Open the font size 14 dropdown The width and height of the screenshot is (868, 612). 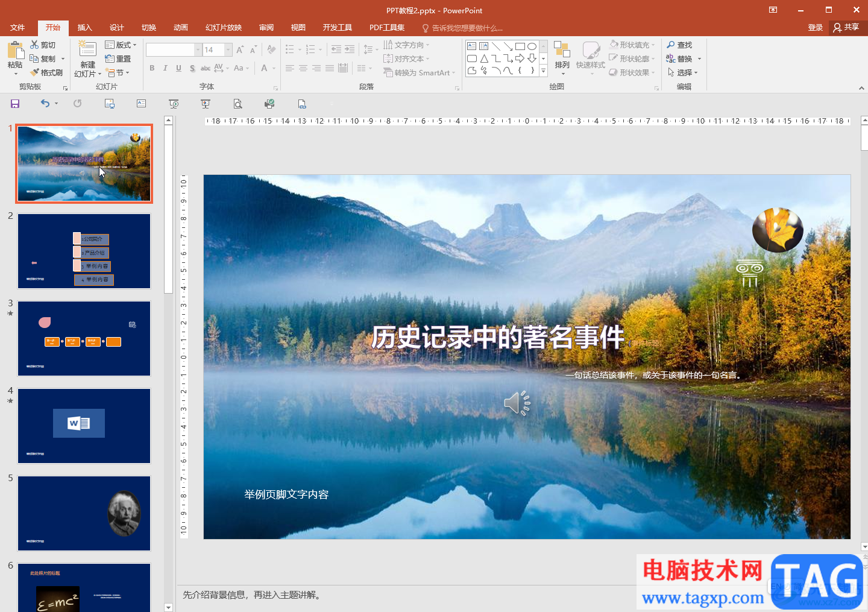228,49
